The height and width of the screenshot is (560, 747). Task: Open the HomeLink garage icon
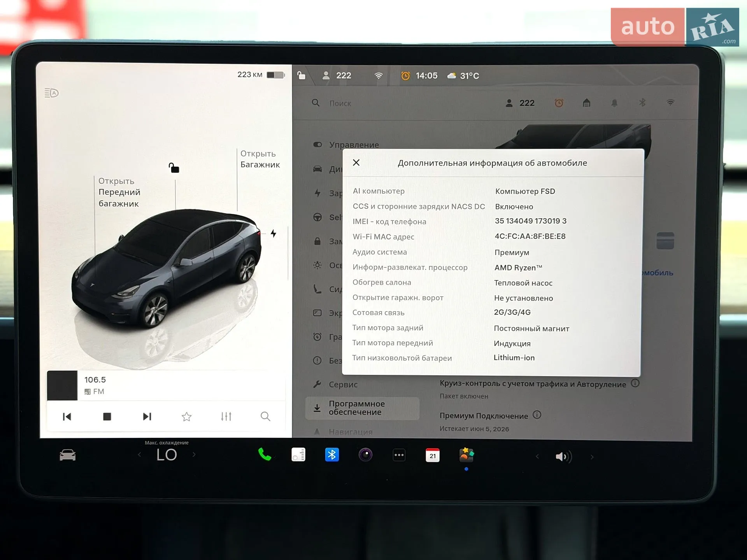pyautogui.click(x=586, y=103)
